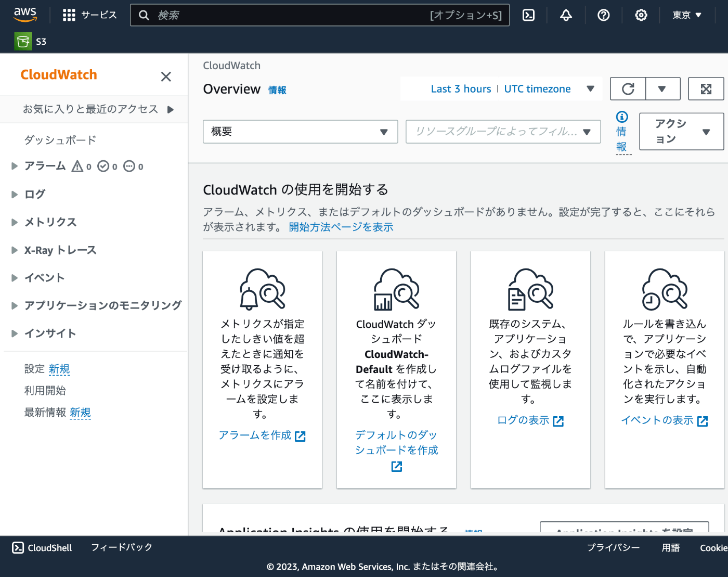
Task: Click the circled info icon beside filter
Action: (622, 117)
